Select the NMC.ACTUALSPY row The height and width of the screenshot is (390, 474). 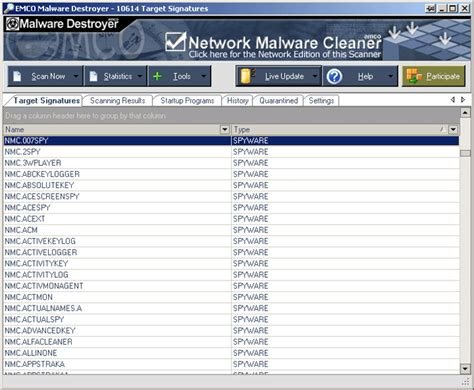point(231,319)
